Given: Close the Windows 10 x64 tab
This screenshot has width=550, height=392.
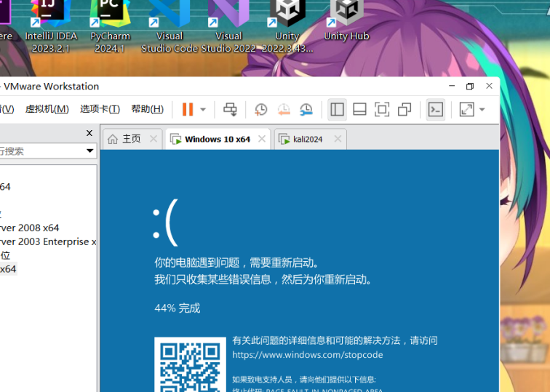Looking at the screenshot, I should pyautogui.click(x=262, y=139).
